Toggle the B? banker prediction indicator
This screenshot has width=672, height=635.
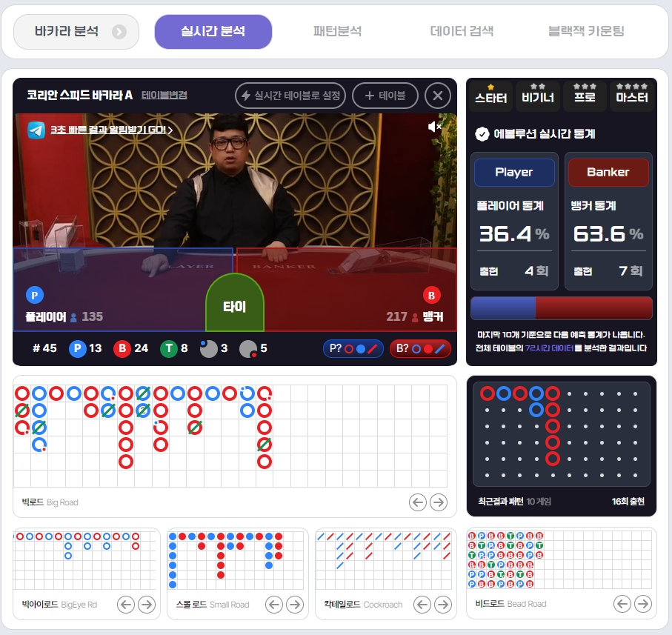point(420,348)
